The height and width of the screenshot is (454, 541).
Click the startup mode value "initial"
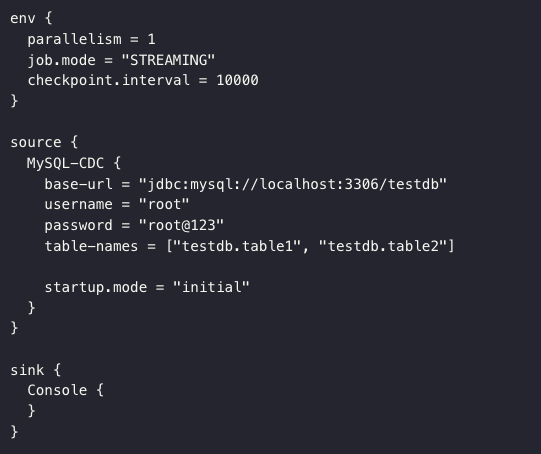point(211,287)
